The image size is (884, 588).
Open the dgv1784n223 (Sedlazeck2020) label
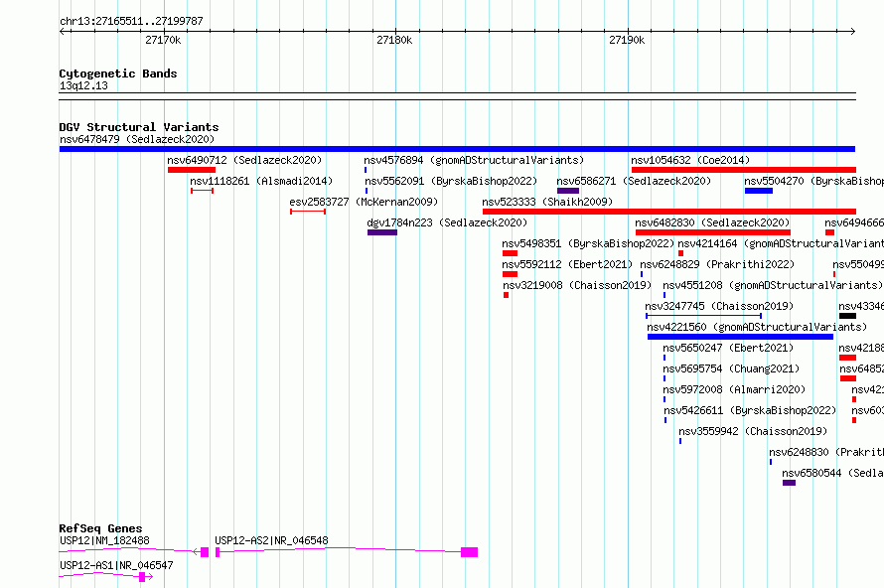tap(447, 222)
